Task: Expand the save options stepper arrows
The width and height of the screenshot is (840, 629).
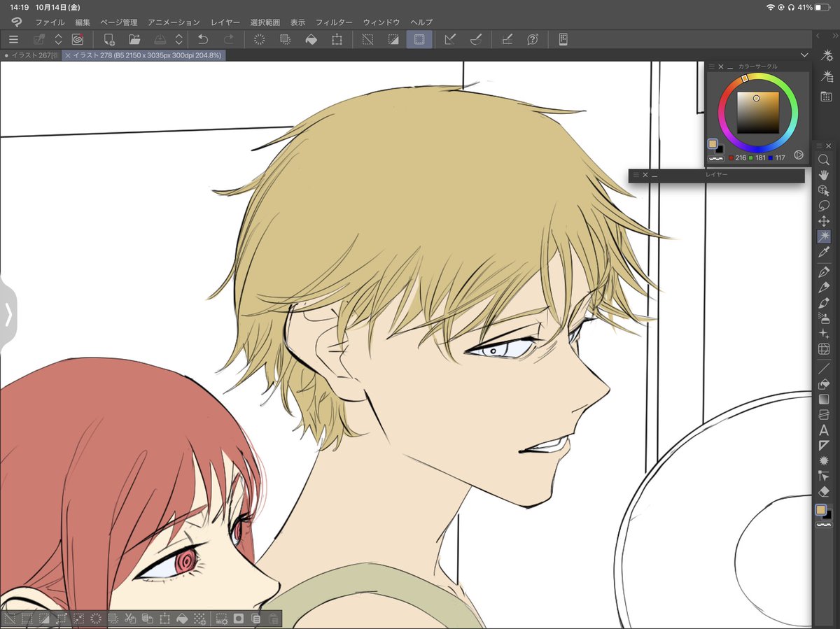Action: 179,40
